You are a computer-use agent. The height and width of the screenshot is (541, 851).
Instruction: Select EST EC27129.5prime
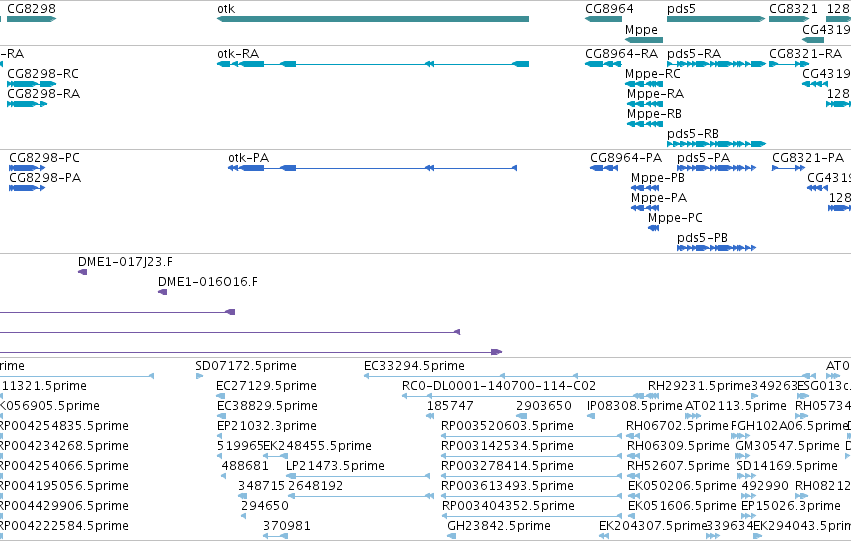pyautogui.click(x=220, y=396)
